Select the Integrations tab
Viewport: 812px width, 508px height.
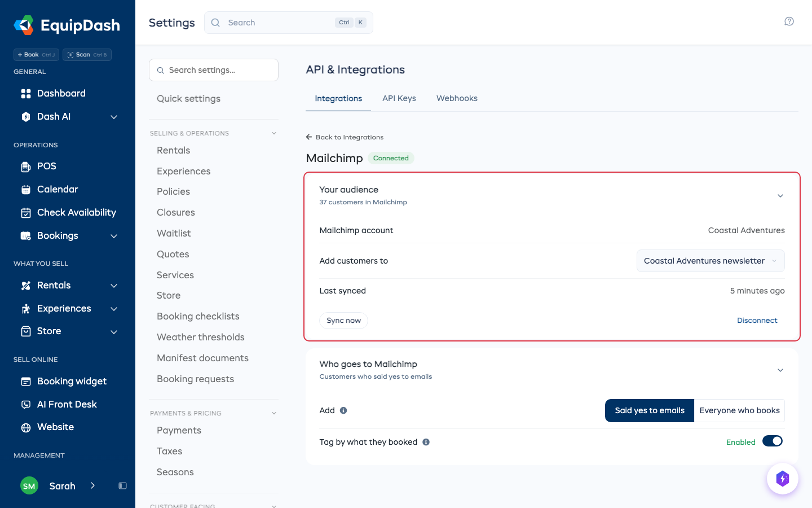point(338,98)
